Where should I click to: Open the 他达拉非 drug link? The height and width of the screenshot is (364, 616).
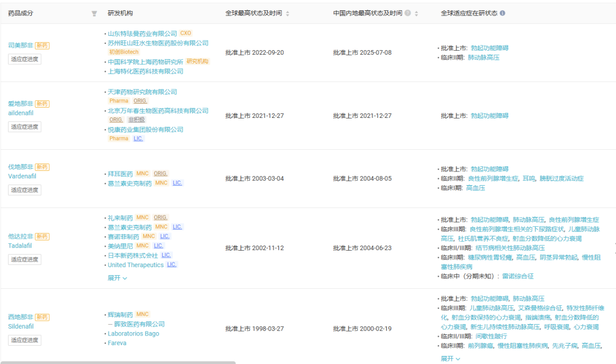click(x=21, y=236)
